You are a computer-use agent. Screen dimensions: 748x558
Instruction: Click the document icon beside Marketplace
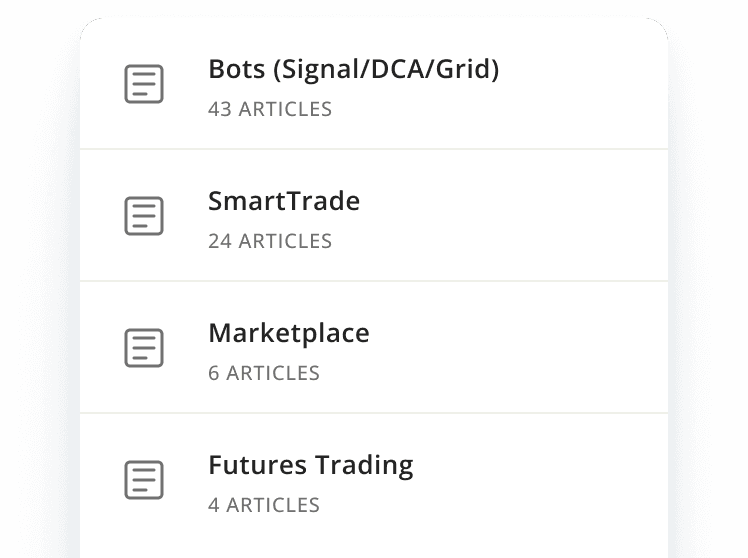(144, 348)
